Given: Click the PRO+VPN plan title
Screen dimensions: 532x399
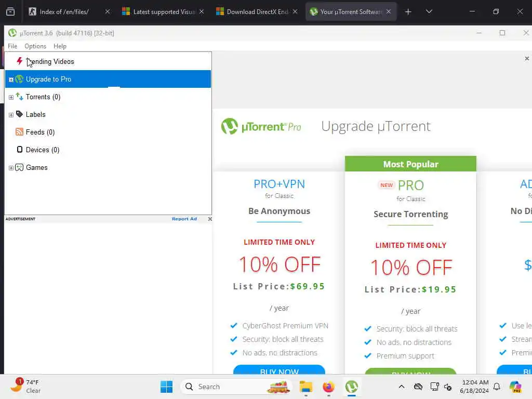Looking at the screenshot, I should [x=279, y=184].
